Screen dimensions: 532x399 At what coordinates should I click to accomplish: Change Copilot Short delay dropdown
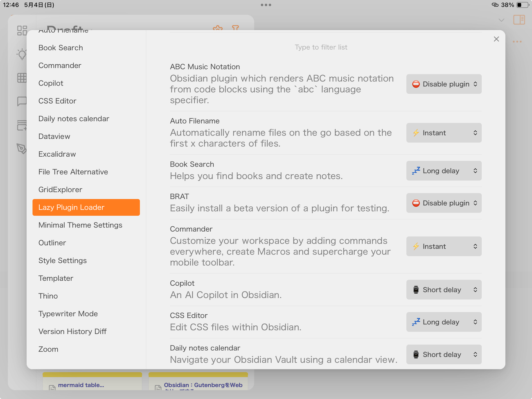[x=444, y=290]
